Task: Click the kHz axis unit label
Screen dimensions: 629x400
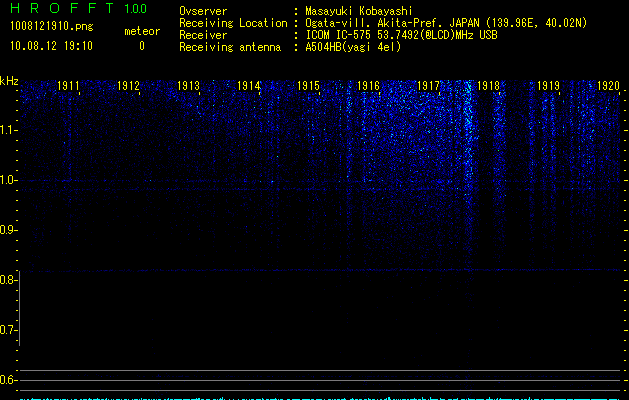Action: coord(9,81)
